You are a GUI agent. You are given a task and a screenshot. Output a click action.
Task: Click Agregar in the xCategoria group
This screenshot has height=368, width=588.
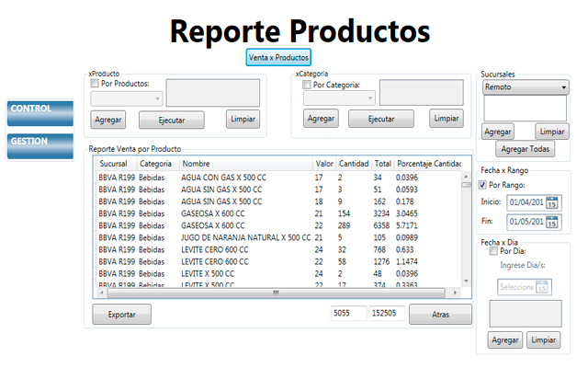click(321, 119)
